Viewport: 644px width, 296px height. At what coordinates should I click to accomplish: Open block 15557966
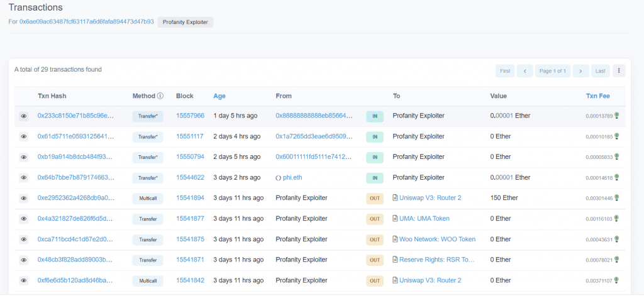coord(190,116)
